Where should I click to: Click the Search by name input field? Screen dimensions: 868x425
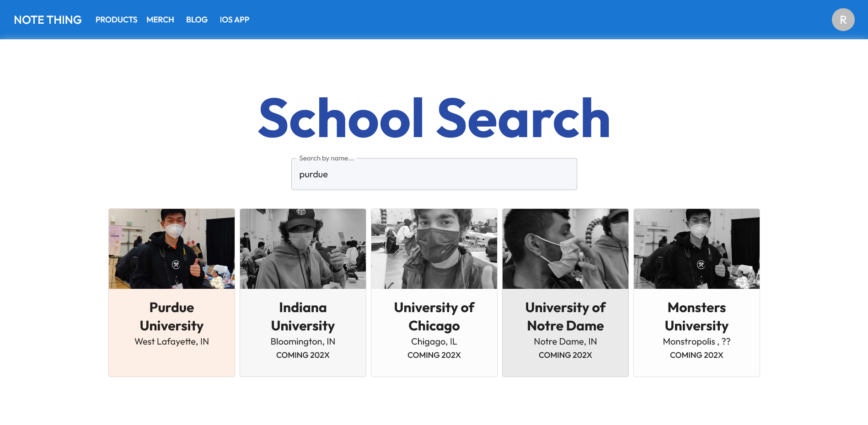click(434, 174)
